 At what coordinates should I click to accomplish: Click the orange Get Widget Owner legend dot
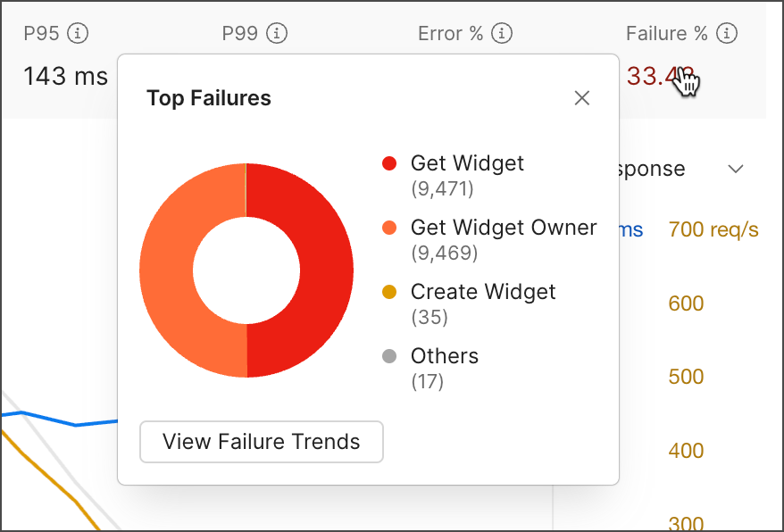(x=390, y=228)
